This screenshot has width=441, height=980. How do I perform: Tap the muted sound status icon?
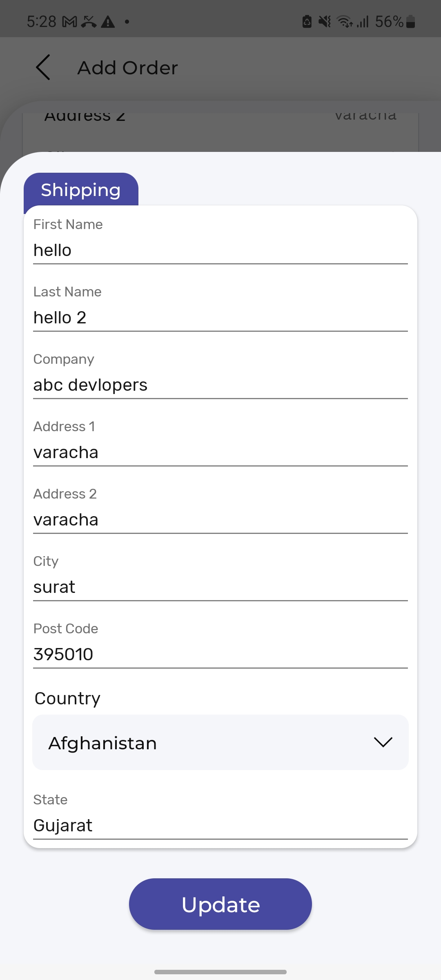tap(325, 22)
